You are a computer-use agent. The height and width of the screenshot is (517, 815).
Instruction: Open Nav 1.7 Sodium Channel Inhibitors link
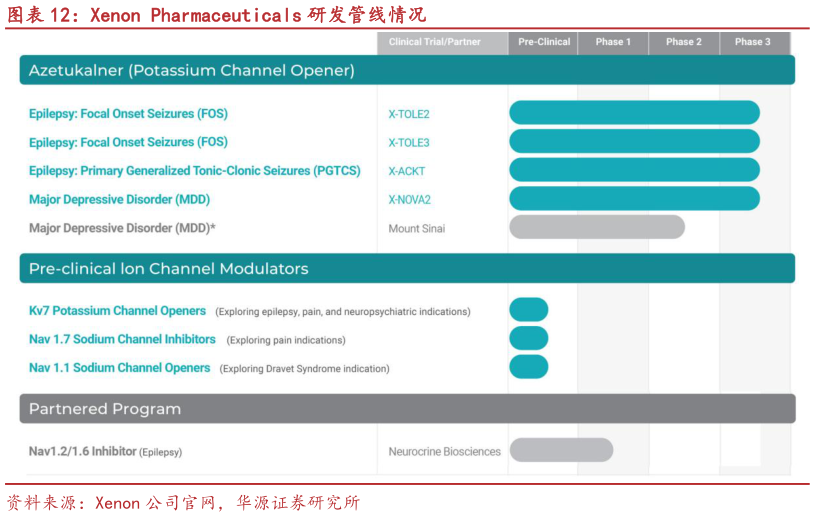(122, 339)
